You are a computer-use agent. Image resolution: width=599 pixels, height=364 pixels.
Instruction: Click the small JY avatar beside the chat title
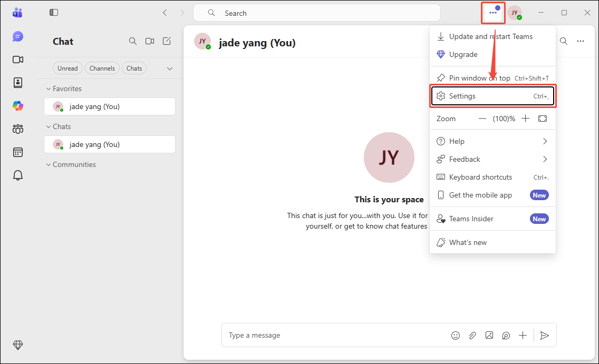pos(202,41)
